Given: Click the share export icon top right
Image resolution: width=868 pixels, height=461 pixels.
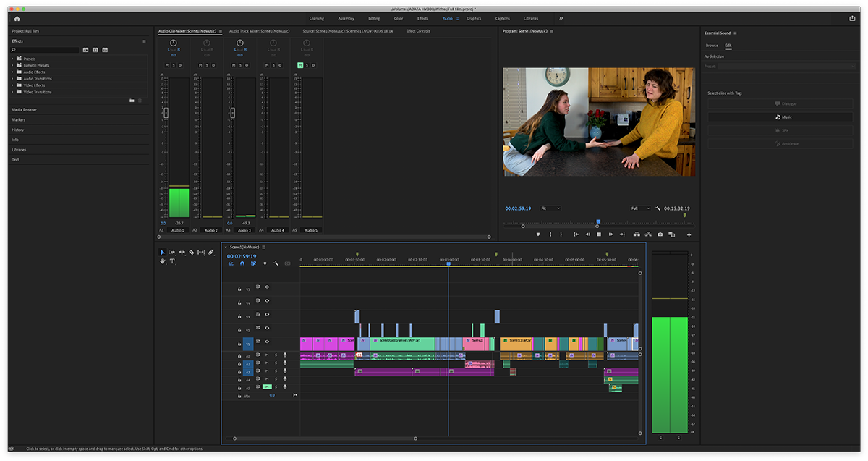Looking at the screenshot, I should (852, 18).
